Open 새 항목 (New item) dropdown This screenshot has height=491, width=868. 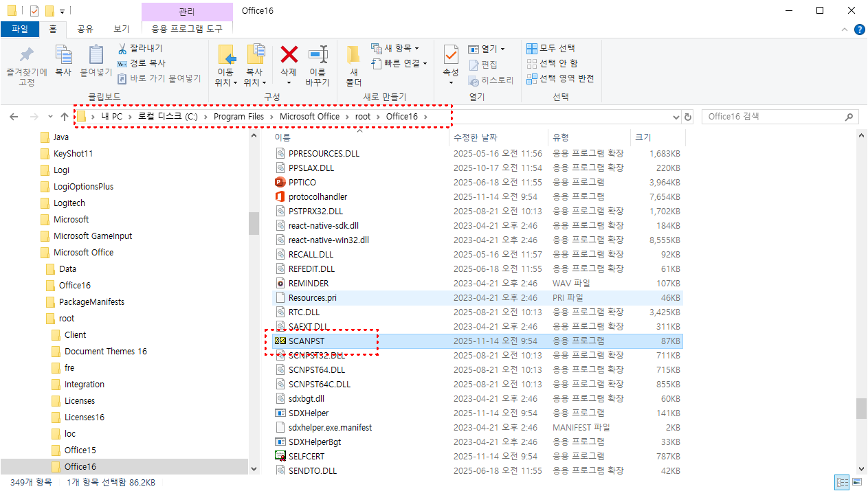(394, 48)
